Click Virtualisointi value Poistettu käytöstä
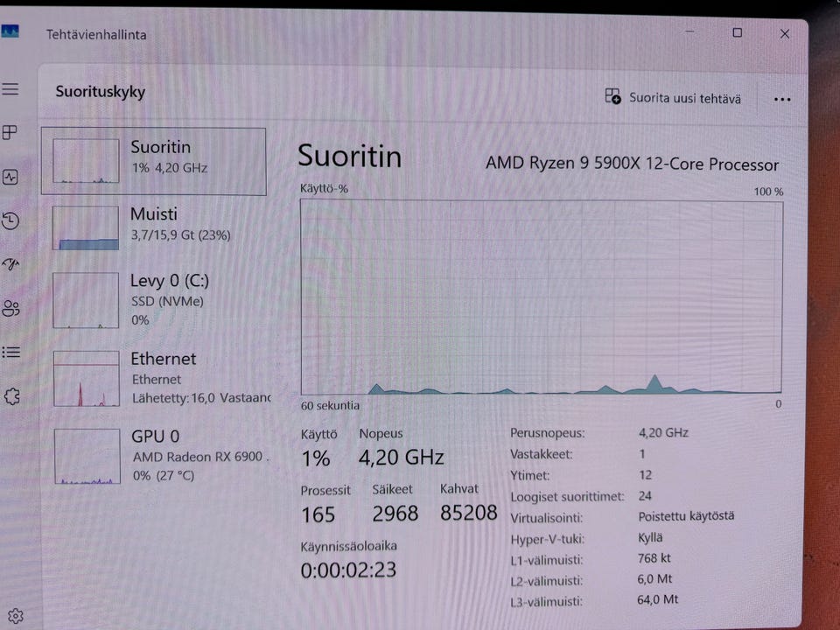This screenshot has width=840, height=630. click(x=686, y=516)
